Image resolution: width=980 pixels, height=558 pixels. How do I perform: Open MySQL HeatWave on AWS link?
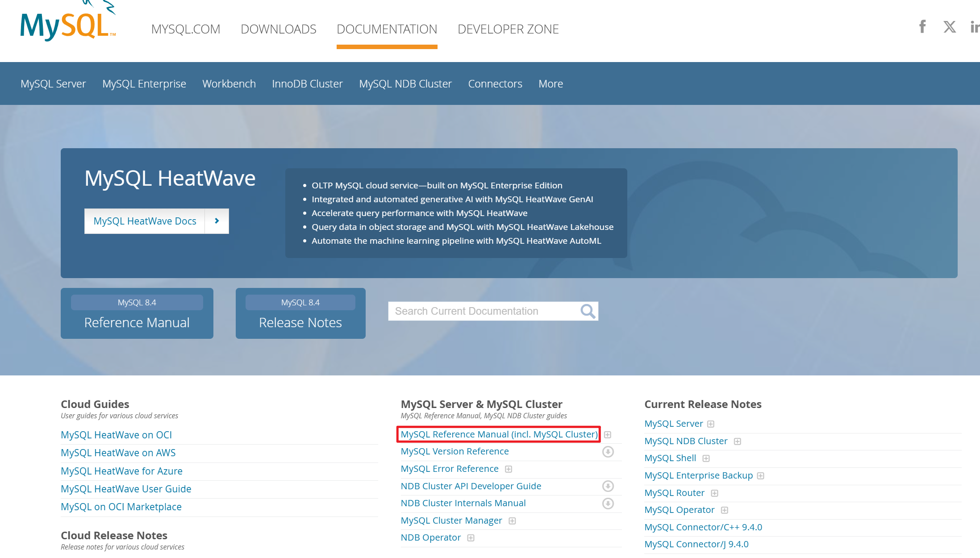click(x=118, y=453)
